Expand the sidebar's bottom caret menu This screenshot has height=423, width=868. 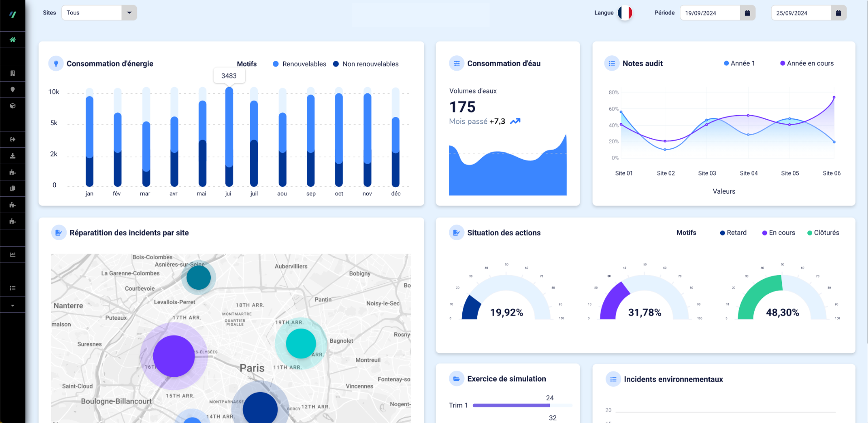(x=13, y=306)
